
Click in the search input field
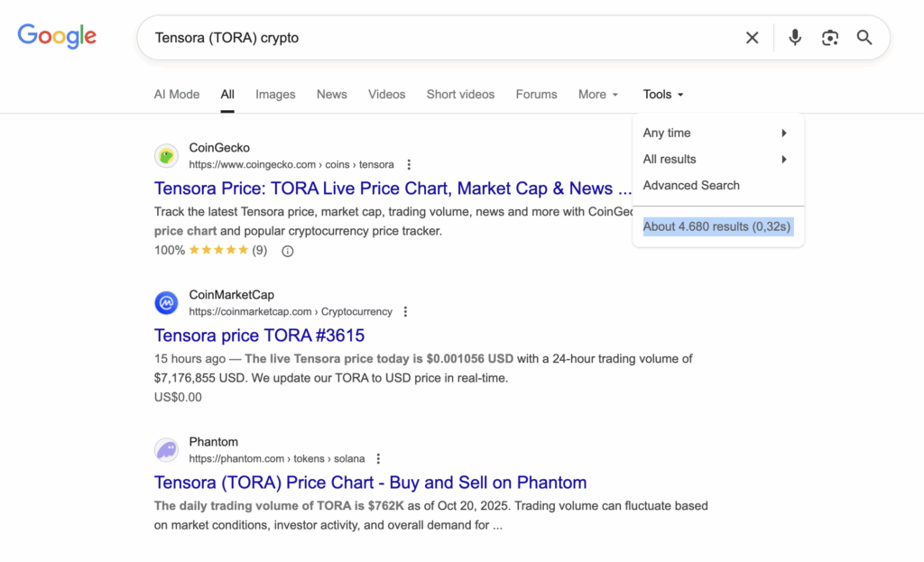[442, 38]
